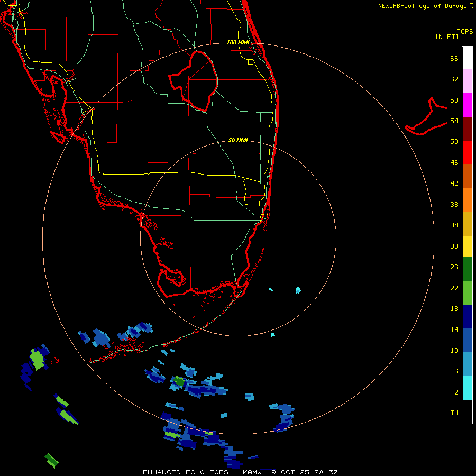The image size is (476, 476).
Task: Select the 26 legend value
Action: pos(454,267)
